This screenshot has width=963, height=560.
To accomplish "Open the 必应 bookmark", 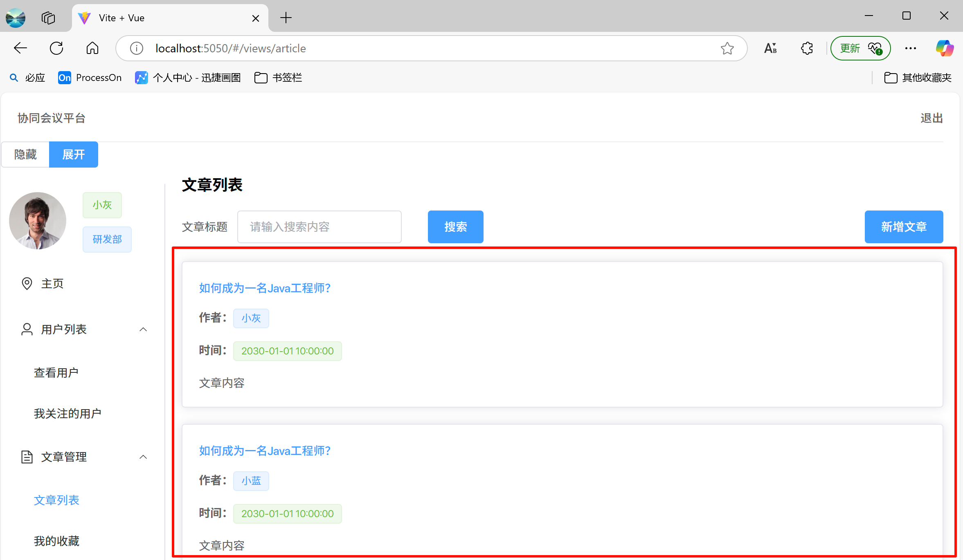I will (x=27, y=78).
